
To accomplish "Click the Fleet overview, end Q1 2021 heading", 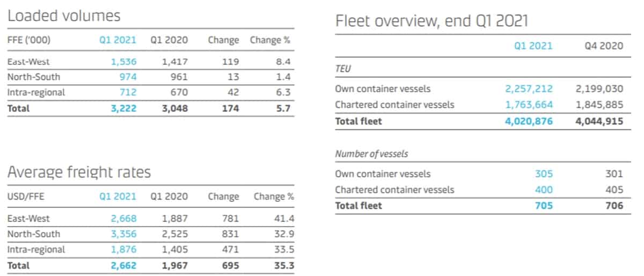I will pyautogui.click(x=432, y=21).
